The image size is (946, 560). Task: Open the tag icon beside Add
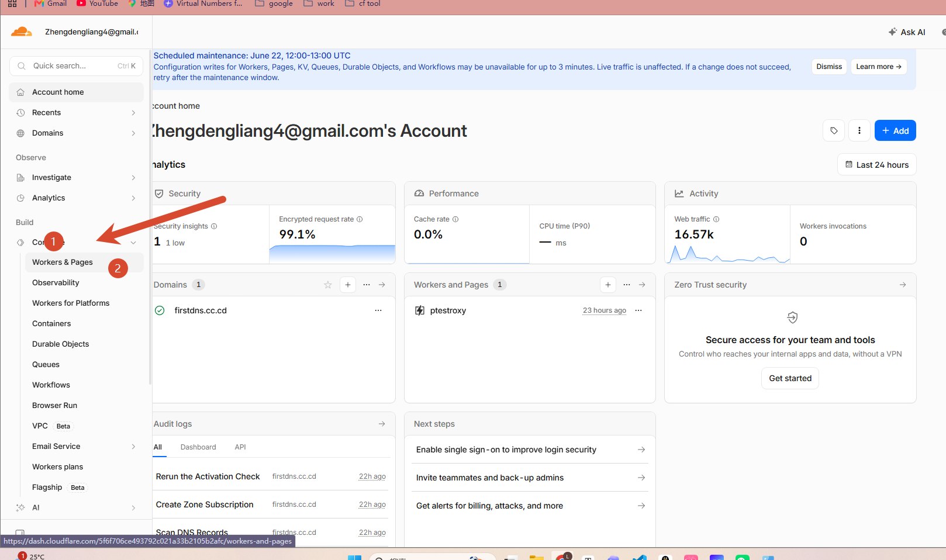834,130
